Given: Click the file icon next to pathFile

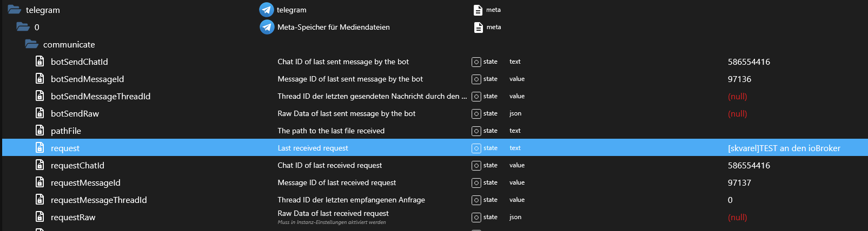Looking at the screenshot, I should (39, 131).
